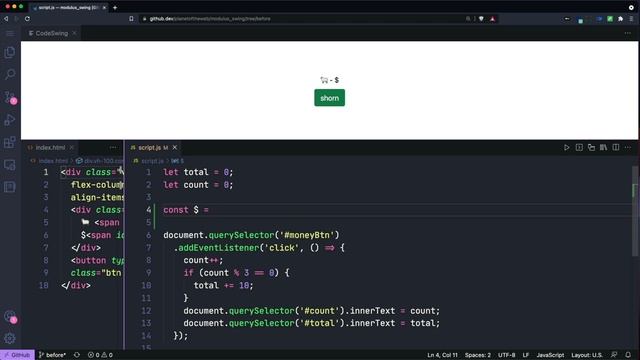Viewport: 640px width, 360px height.
Task: Switch to the index.html editor tab
Action: point(50,147)
